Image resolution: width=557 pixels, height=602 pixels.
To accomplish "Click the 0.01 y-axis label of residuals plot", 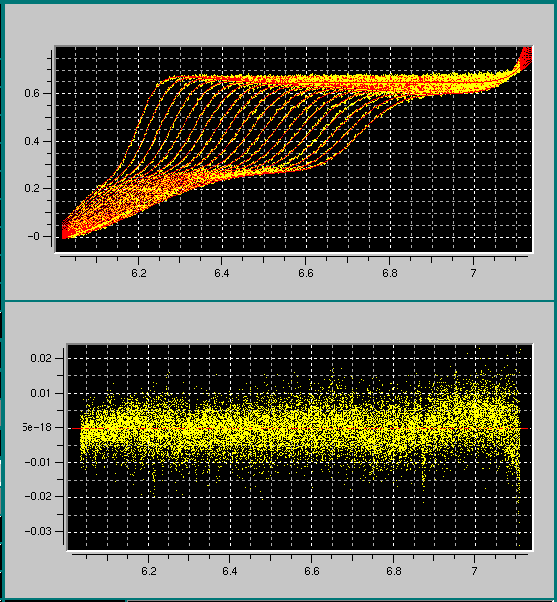I will 41,393.
